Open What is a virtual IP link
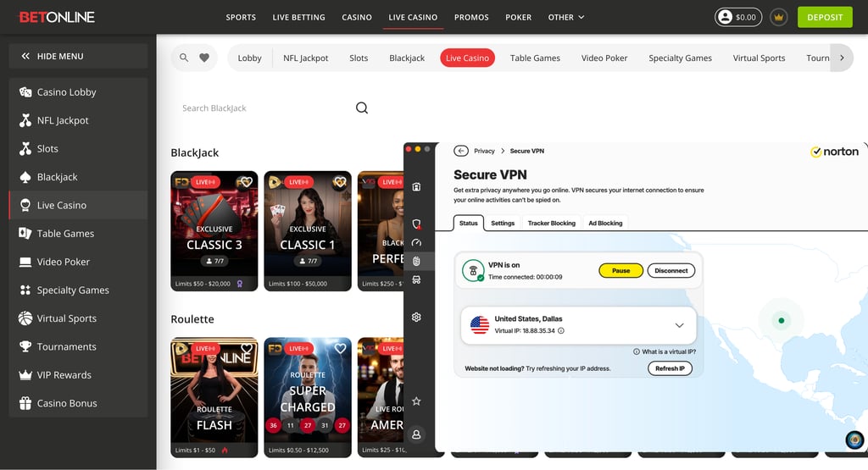The height and width of the screenshot is (470, 868). tap(665, 351)
